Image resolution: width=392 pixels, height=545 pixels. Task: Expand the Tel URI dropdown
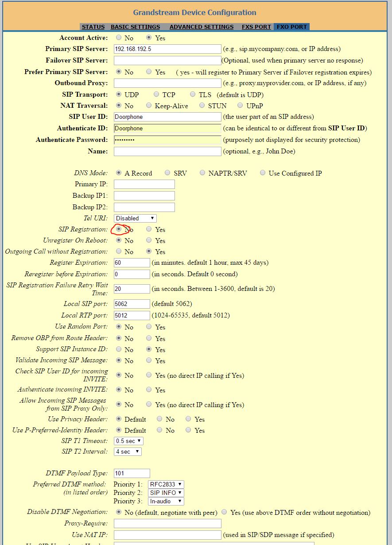[x=135, y=218]
